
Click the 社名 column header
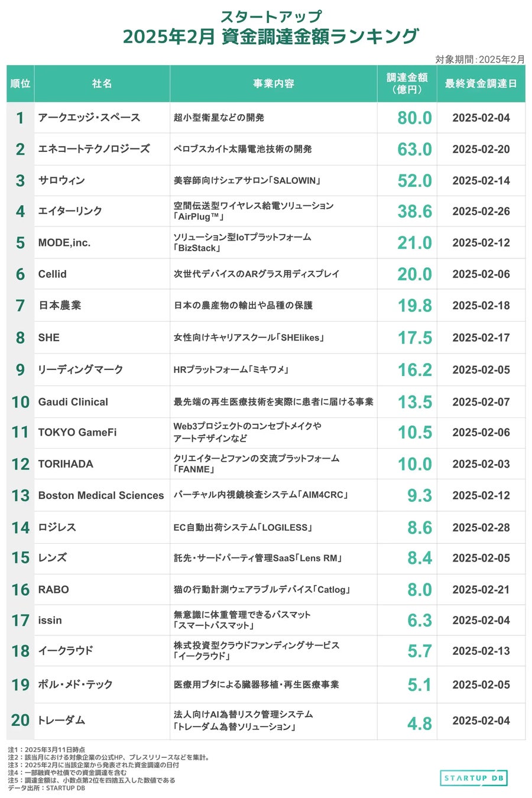coord(102,84)
